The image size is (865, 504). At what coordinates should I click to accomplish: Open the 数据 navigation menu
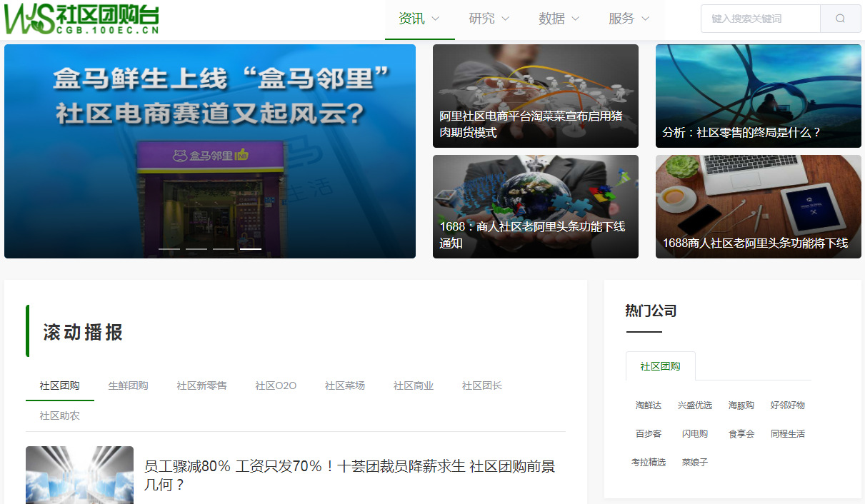click(x=559, y=19)
